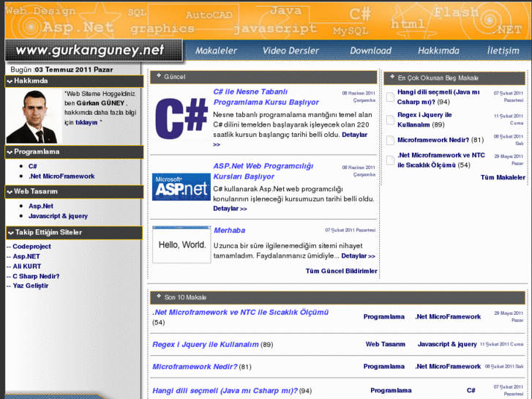This screenshot has height=399, width=532.
Task: Visit the 'C Sharp Nedir?' link
Action: coord(36,276)
